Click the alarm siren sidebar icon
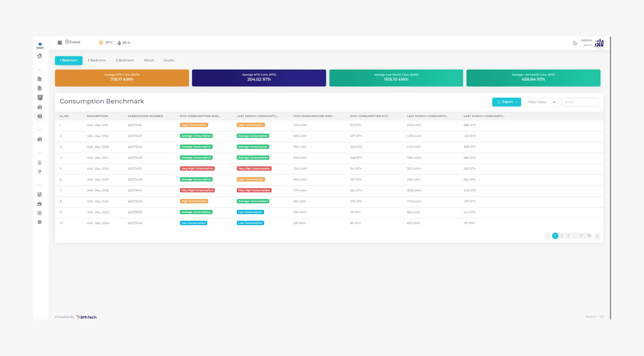The height and width of the screenshot is (356, 644). pos(39,162)
